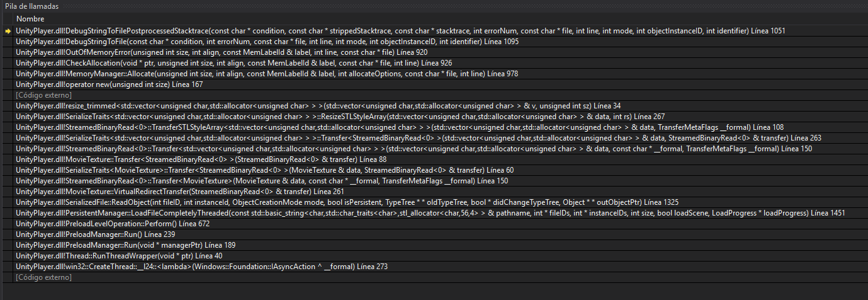Select the Thread::RunThreadWrapper frame
Image resolution: width=868 pixels, height=300 pixels.
pos(120,256)
